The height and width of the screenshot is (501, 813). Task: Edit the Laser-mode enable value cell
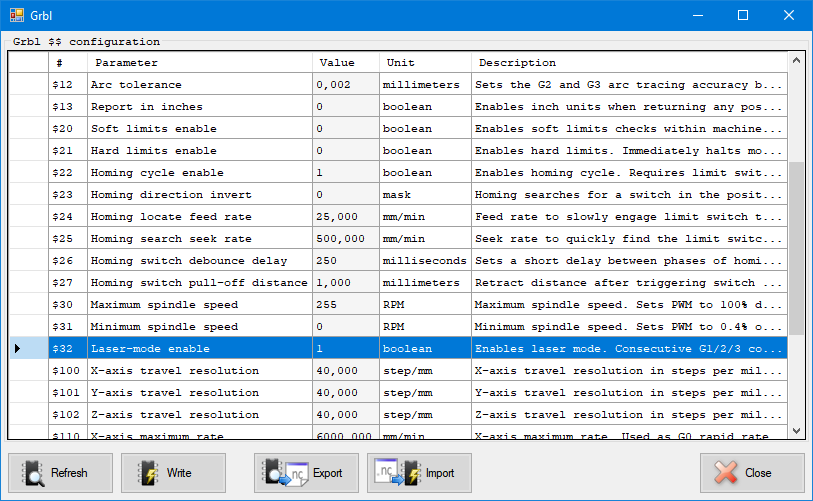346,349
